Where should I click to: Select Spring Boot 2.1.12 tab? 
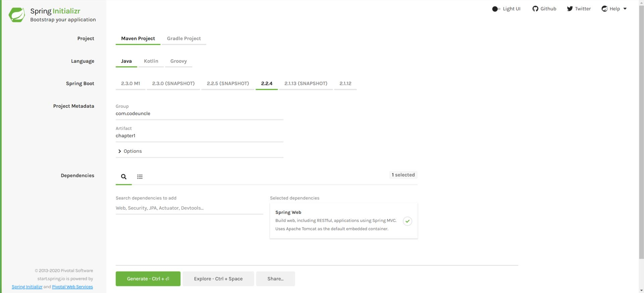point(345,84)
